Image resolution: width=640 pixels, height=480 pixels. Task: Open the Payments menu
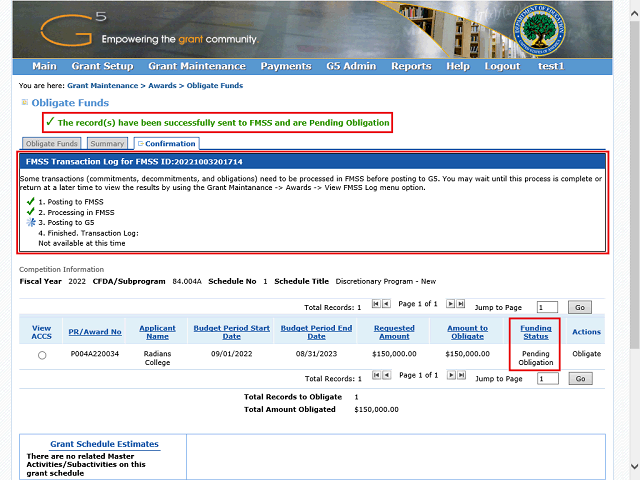click(x=285, y=66)
